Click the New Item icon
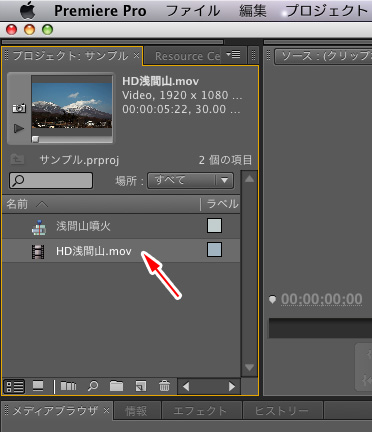Screen dimensions: 372x432 click(141, 386)
